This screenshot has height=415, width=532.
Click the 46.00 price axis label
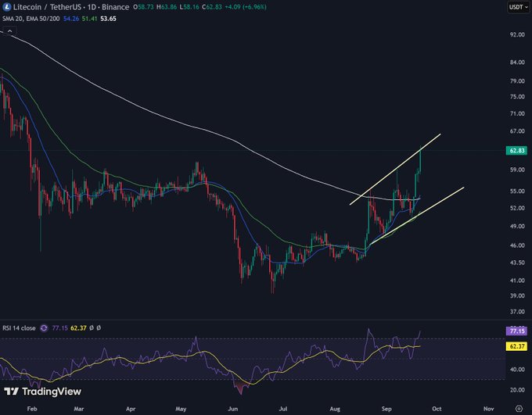point(517,245)
